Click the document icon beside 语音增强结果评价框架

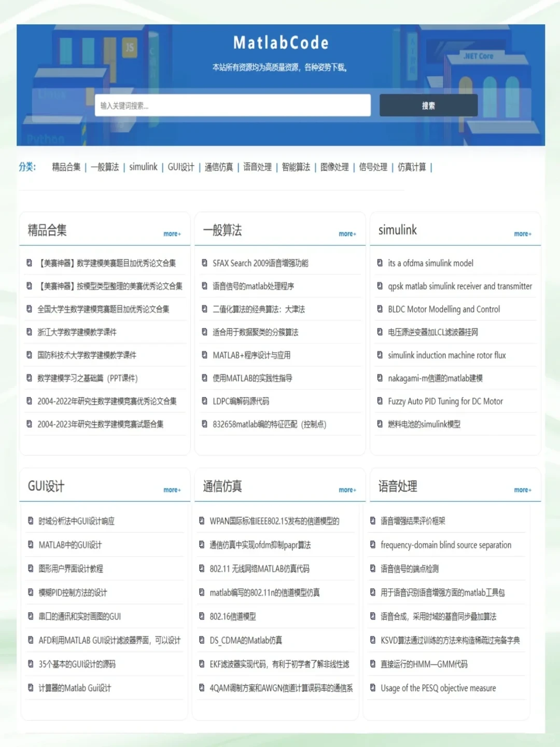372,521
